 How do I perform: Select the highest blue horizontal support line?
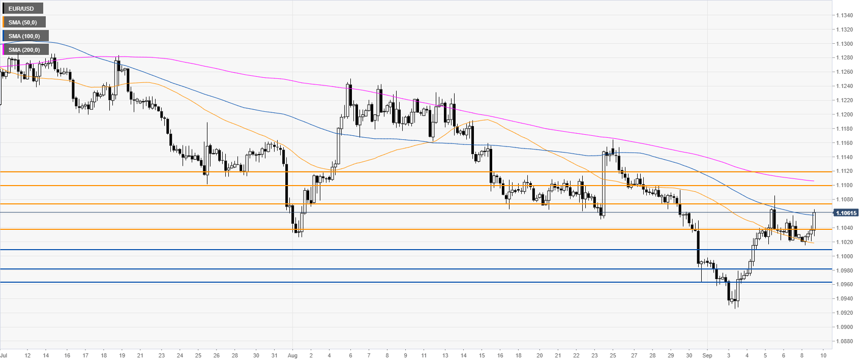(x=407, y=250)
